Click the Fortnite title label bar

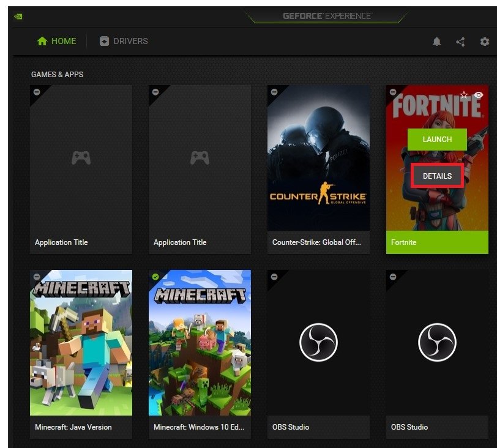click(x=437, y=242)
